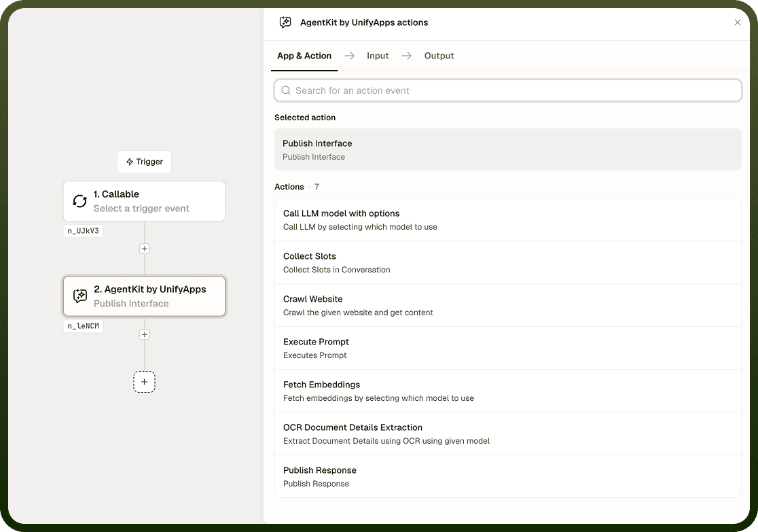Open the Input tab
The height and width of the screenshot is (532, 758).
click(378, 56)
